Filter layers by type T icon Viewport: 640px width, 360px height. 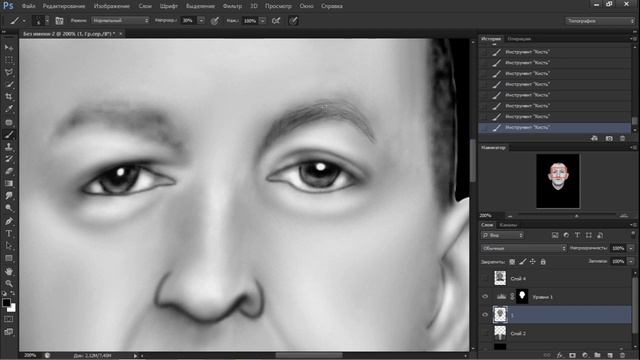[577, 235]
